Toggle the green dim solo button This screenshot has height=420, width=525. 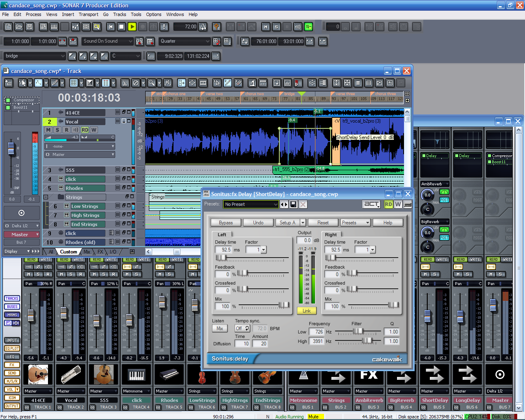(308, 27)
